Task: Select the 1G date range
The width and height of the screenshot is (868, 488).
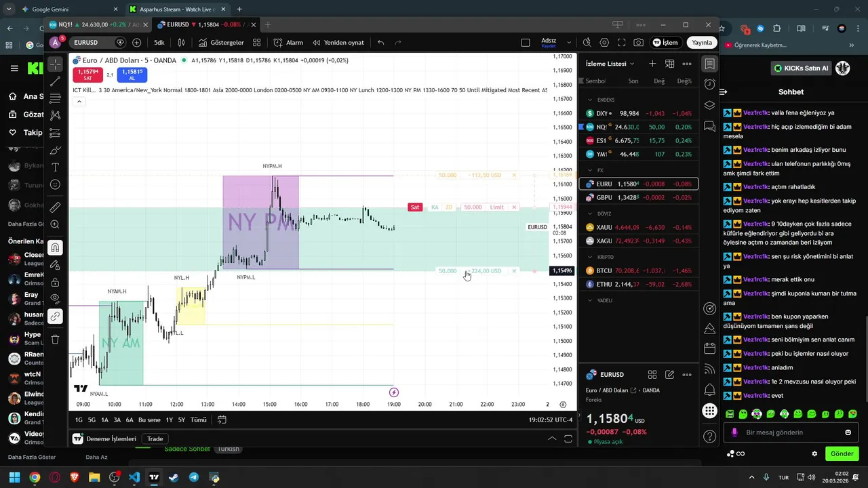Action: coord(79,420)
